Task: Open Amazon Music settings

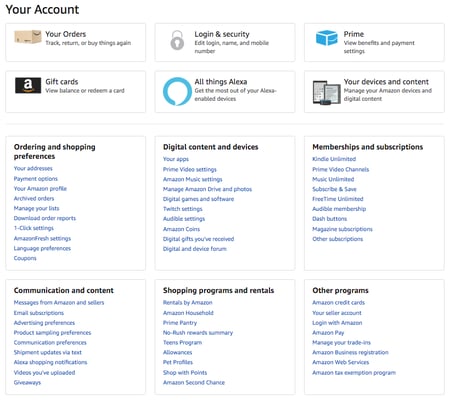Action: 192,179
